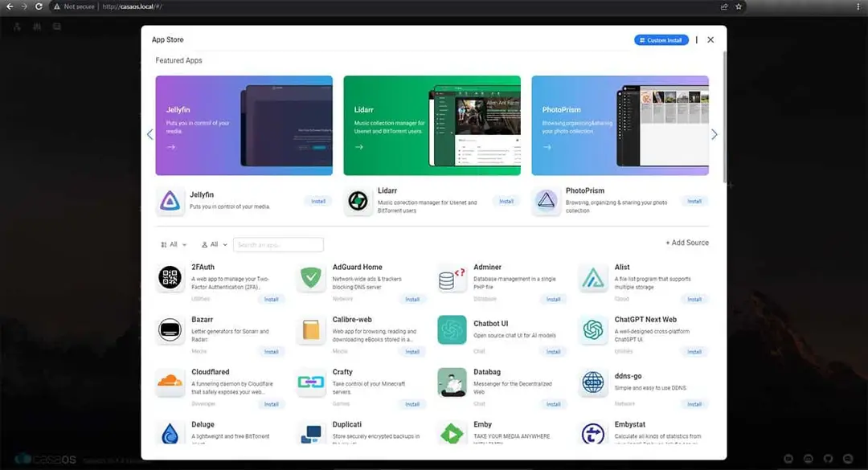Install Lidarr from featured row
Image resolution: width=868 pixels, height=470 pixels.
coord(506,202)
